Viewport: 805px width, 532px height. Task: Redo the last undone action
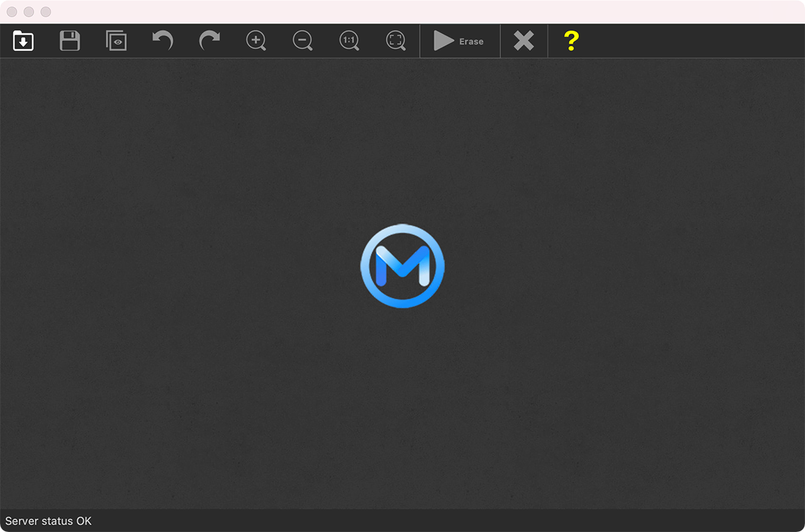pyautogui.click(x=209, y=41)
